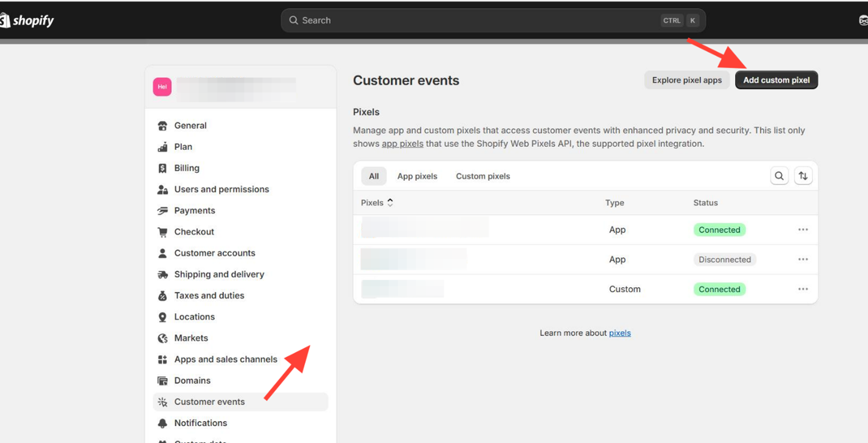Follow the app pixels link
This screenshot has height=443, width=868.
click(402, 144)
